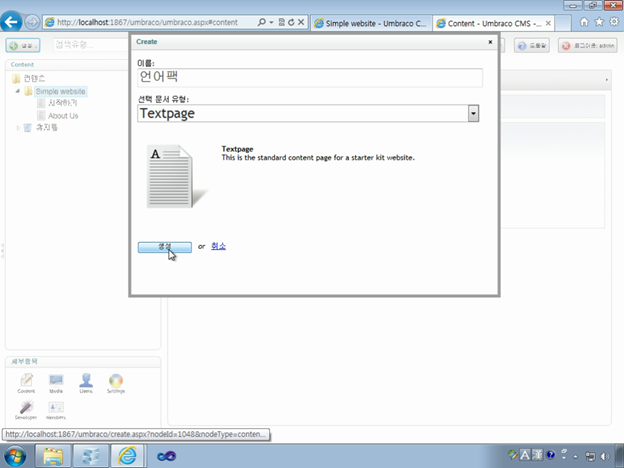The image size is (624, 468).
Task: Open the Content section icon
Action: (26, 383)
